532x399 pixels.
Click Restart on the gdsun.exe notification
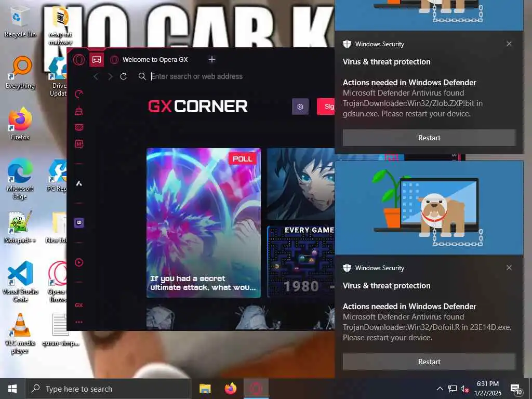click(x=429, y=138)
